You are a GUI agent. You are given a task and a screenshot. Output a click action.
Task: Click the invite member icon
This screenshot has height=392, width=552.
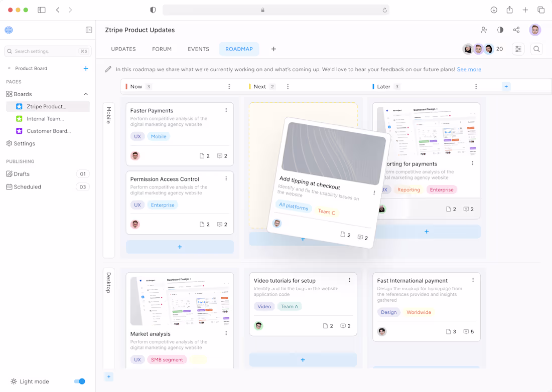[484, 30]
